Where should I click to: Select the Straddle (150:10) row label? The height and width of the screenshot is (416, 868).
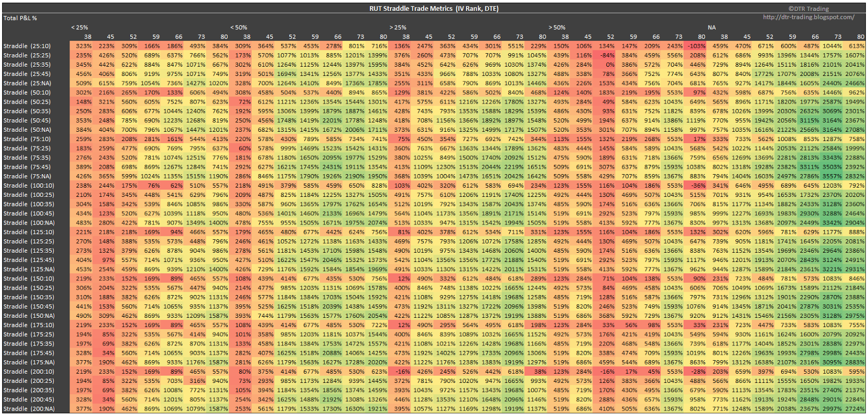pos(29,278)
